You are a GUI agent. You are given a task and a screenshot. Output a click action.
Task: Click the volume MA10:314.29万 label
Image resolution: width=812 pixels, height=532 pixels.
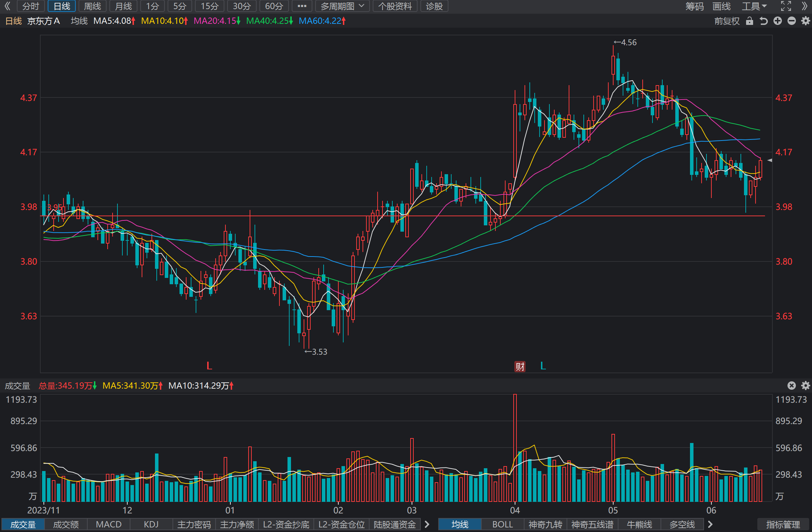tap(201, 386)
